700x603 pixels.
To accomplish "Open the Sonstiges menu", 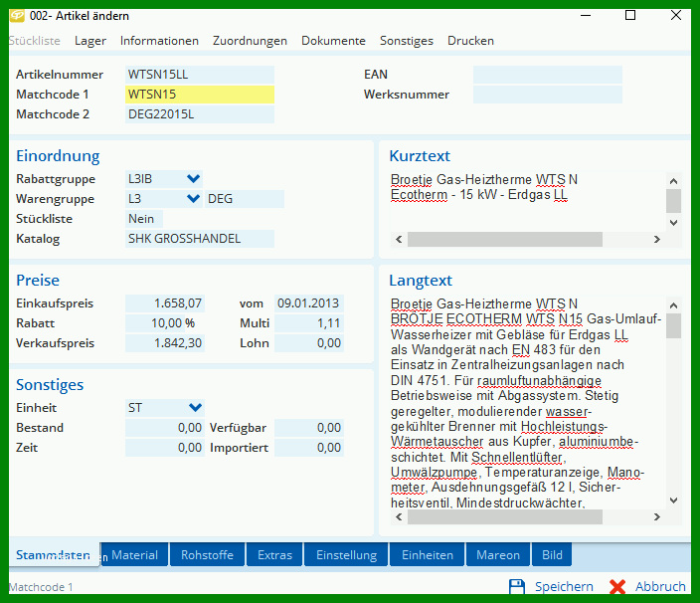I will click(x=407, y=41).
